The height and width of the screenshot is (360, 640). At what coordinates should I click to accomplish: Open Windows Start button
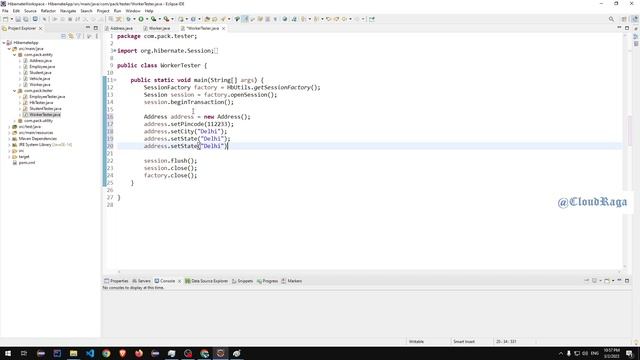[8, 353]
